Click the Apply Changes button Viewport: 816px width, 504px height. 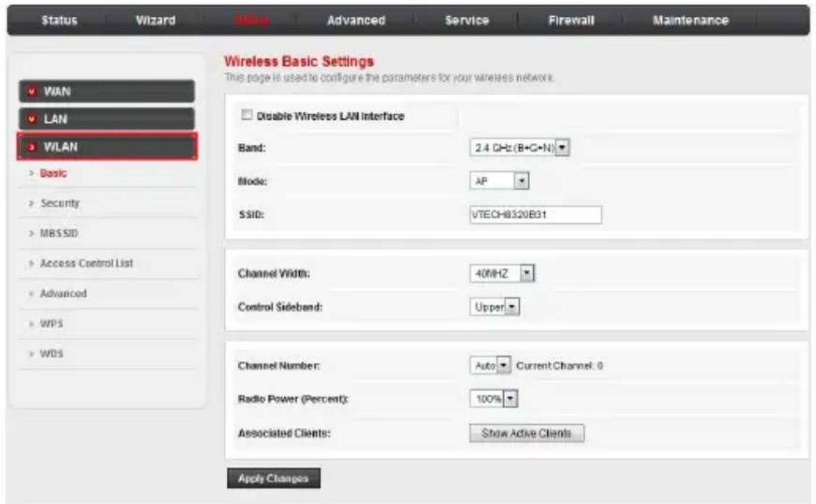coord(274,479)
